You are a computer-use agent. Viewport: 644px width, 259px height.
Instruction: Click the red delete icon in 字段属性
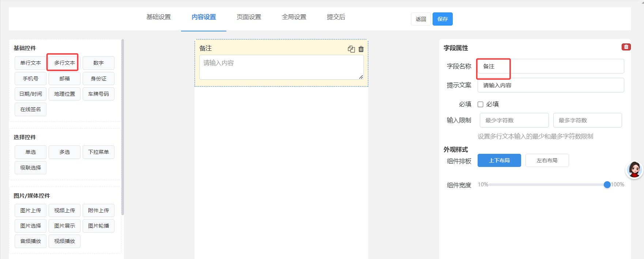point(626,47)
